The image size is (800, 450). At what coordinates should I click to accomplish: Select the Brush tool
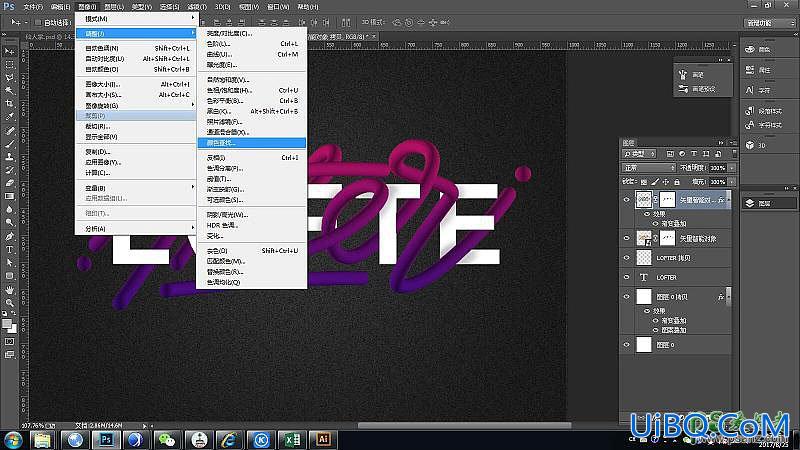pos(9,144)
